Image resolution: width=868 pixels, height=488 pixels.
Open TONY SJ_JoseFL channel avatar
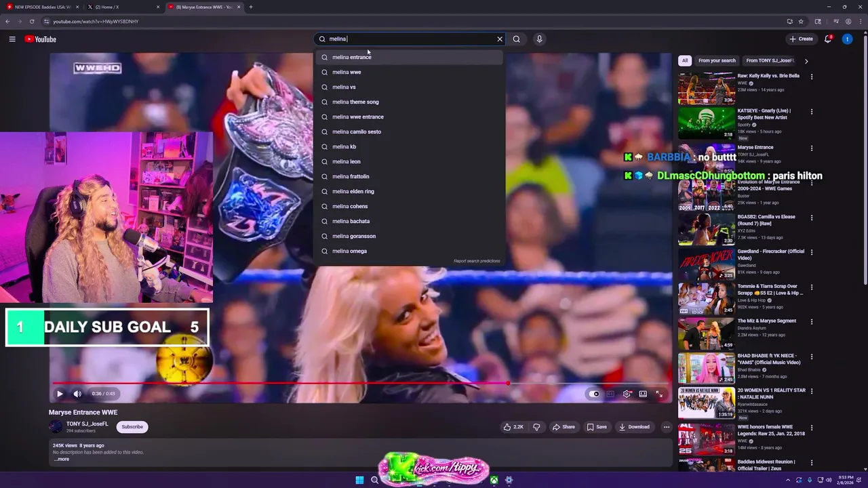[56, 426]
